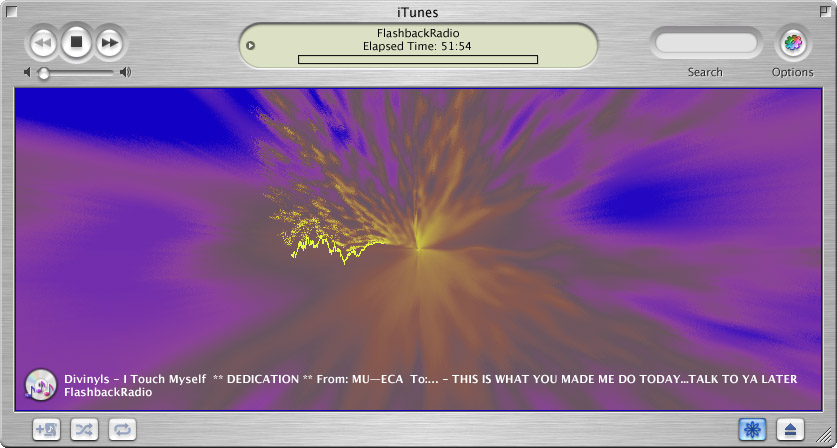Click the window zoom button at top right
This screenshot has width=837, height=448.
(x=825, y=11)
